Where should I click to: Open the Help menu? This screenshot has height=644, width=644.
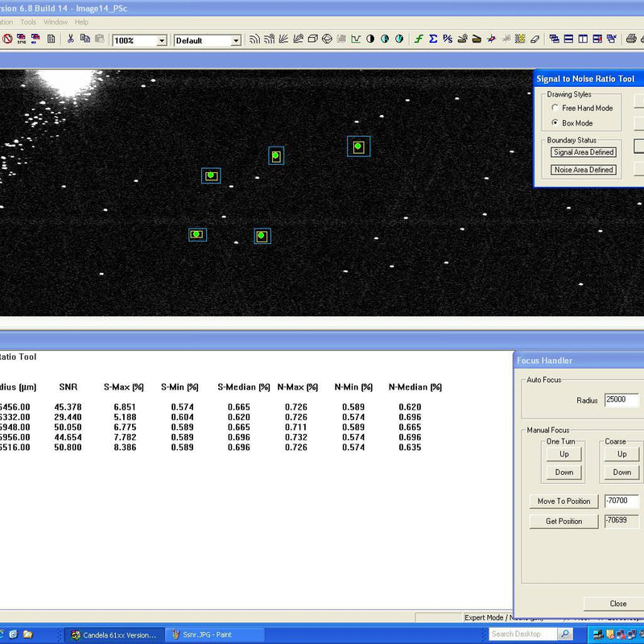coord(81,22)
